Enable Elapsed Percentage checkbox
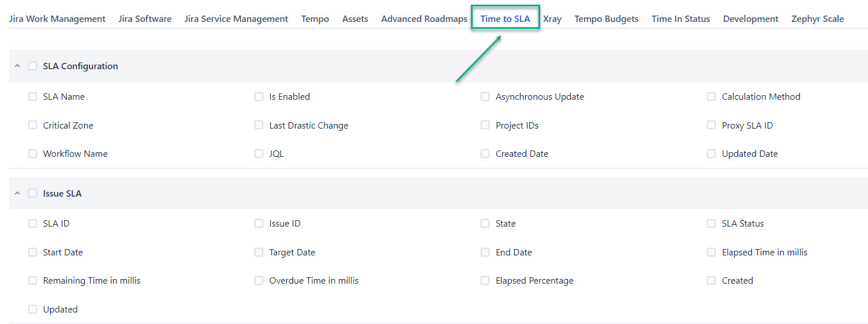The height and width of the screenshot is (324, 868). [x=485, y=281]
